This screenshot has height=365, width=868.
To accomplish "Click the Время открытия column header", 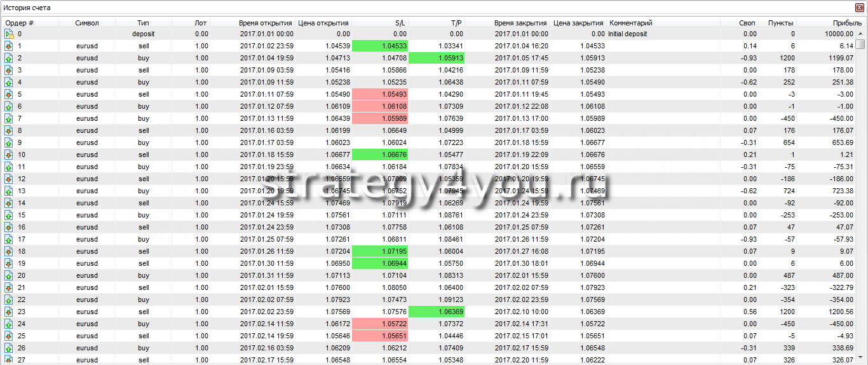I will coord(266,23).
